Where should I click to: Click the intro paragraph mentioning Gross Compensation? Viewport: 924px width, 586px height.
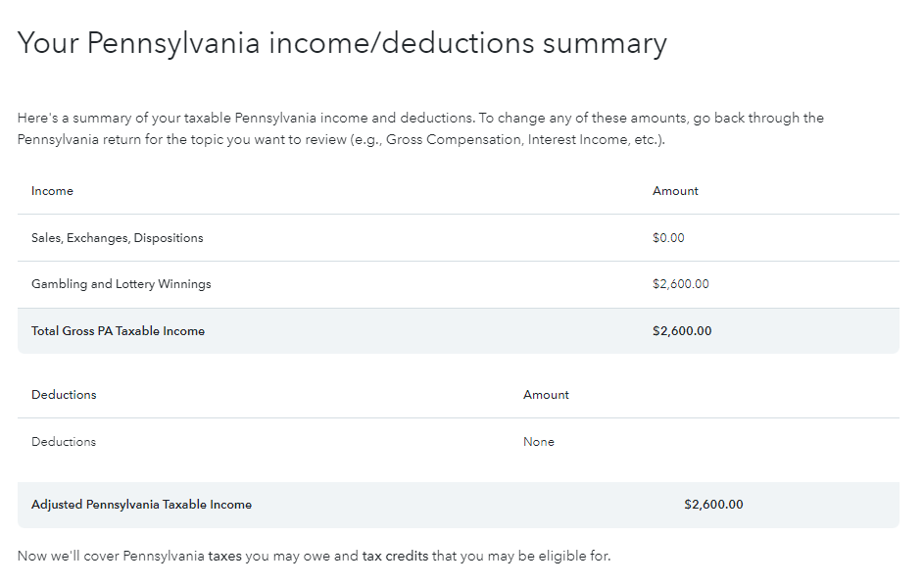coord(420,128)
